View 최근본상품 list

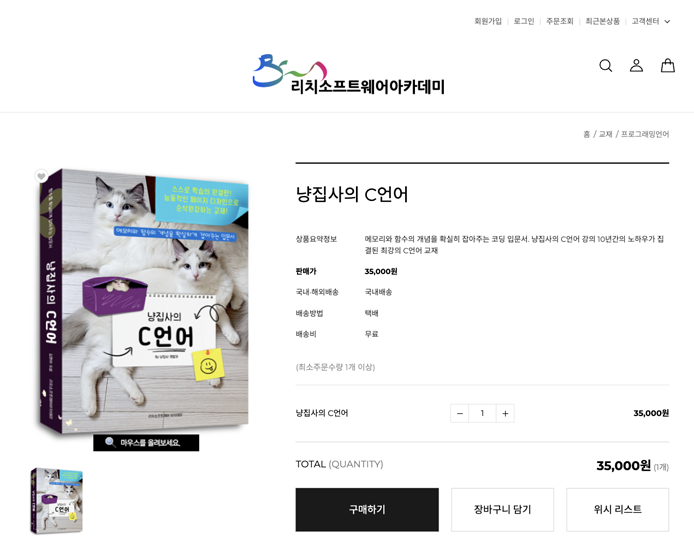coord(602,21)
